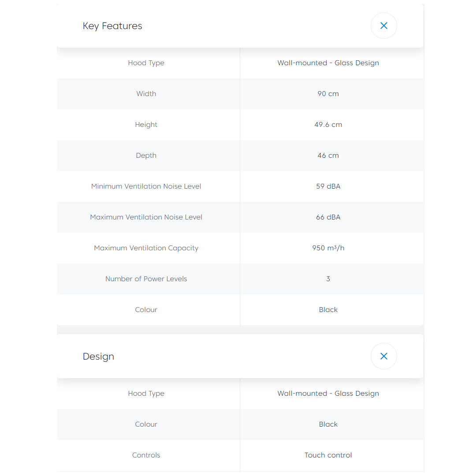This screenshot has width=476, height=476.
Task: Select the 950 m³/h capacity value
Action: tap(328, 248)
